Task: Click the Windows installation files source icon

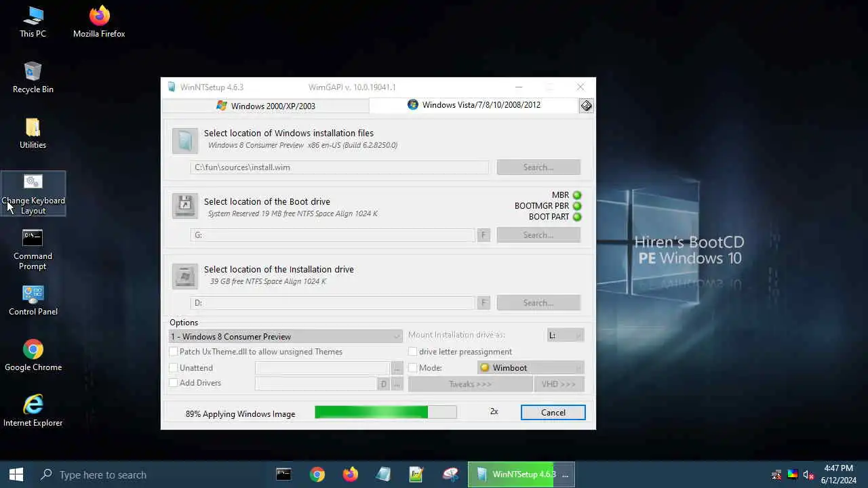Action: (185, 141)
